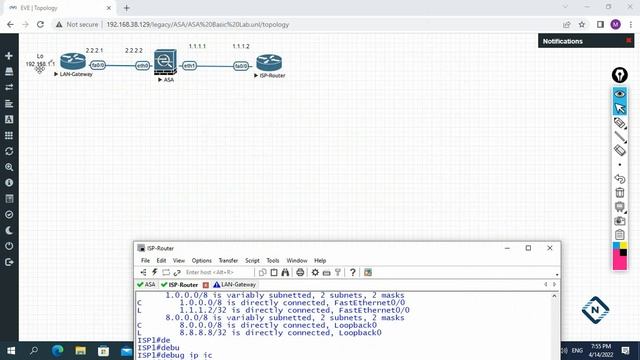This screenshot has height=360, width=640.
Task: Click Refresh topology icon in sidebar
Action: [9, 151]
